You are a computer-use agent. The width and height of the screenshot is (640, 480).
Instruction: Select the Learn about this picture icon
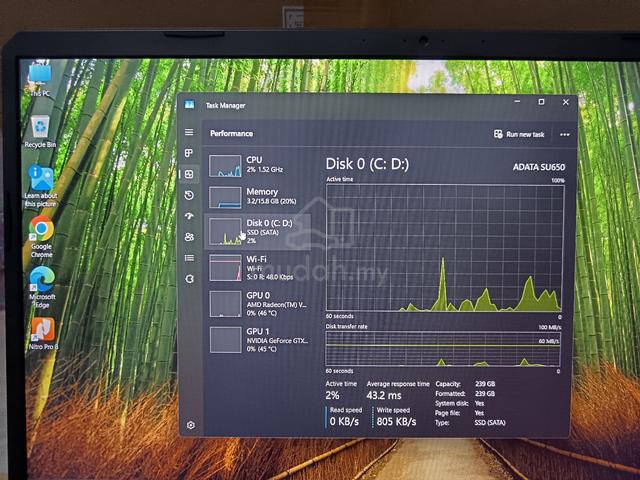[40, 186]
